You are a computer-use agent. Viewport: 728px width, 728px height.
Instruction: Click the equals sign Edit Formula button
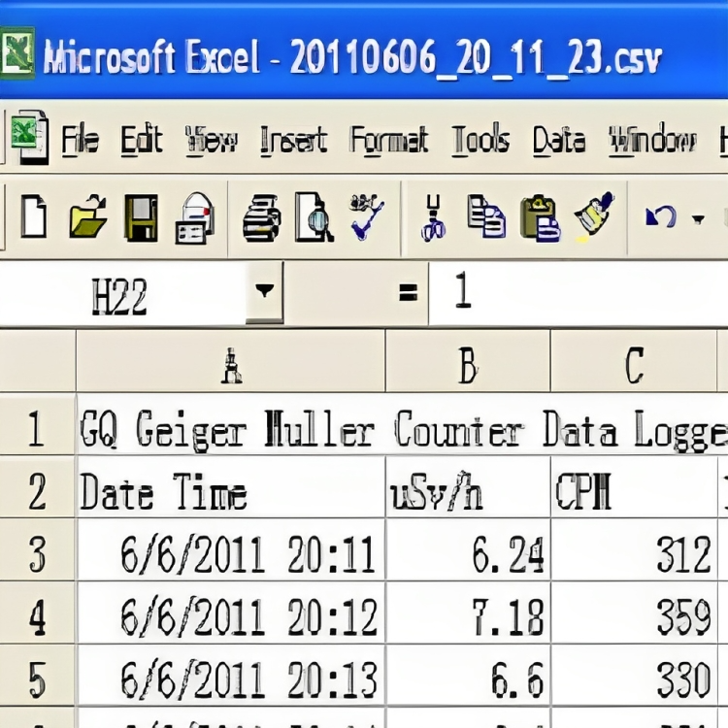pyautogui.click(x=408, y=293)
